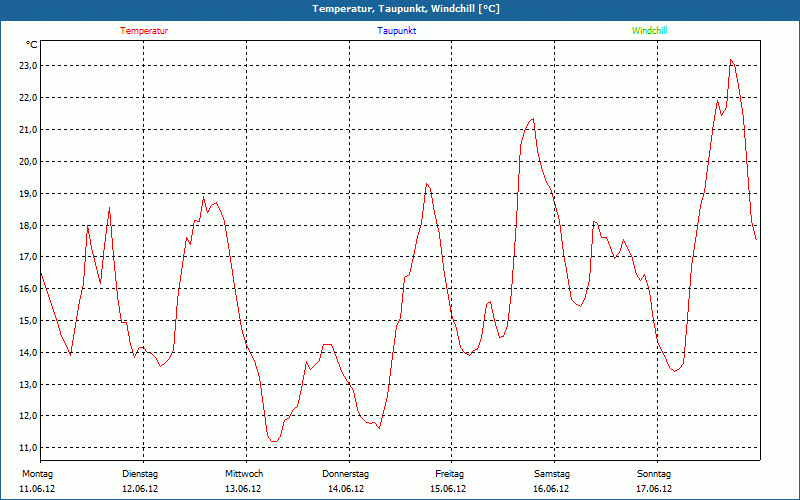This screenshot has width=800, height=500.
Task: Click the 20,0 y-axis value
Action: [x=28, y=161]
